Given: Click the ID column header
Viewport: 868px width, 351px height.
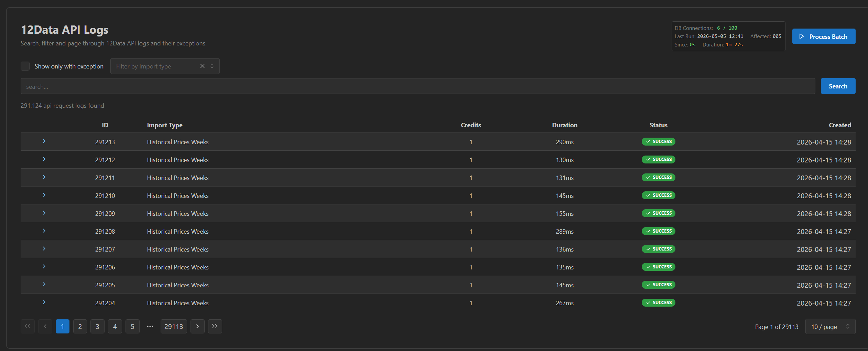Looking at the screenshot, I should pos(105,125).
